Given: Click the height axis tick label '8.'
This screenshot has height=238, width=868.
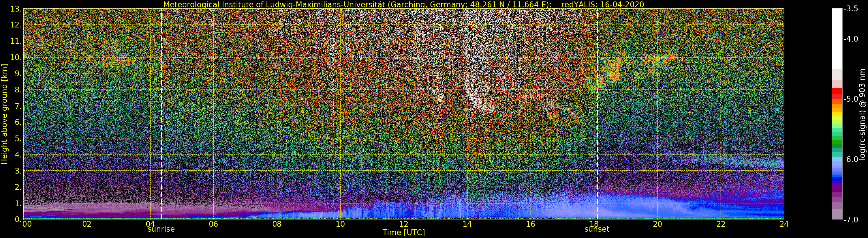Looking at the screenshot, I should click(18, 90).
